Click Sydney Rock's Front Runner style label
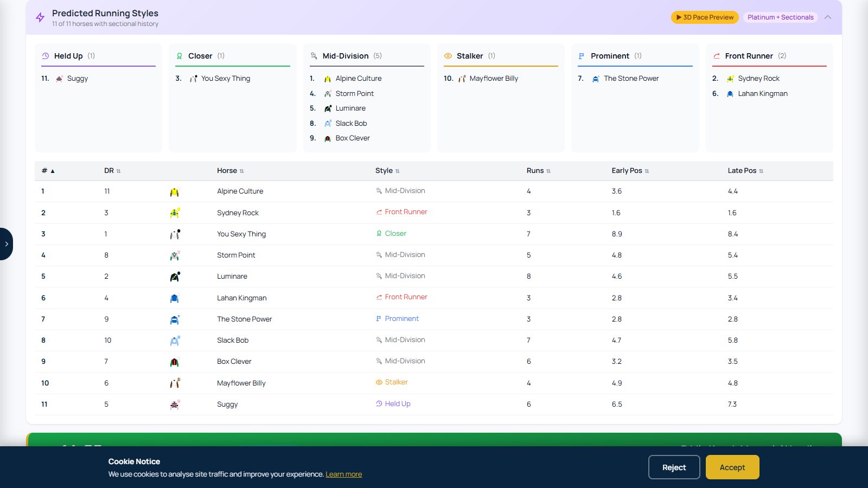 (x=401, y=212)
